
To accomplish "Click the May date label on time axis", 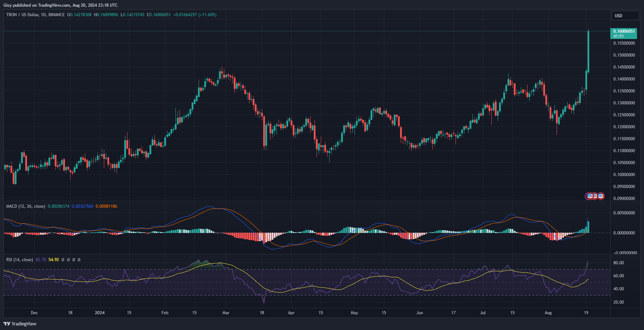I will [x=354, y=313].
